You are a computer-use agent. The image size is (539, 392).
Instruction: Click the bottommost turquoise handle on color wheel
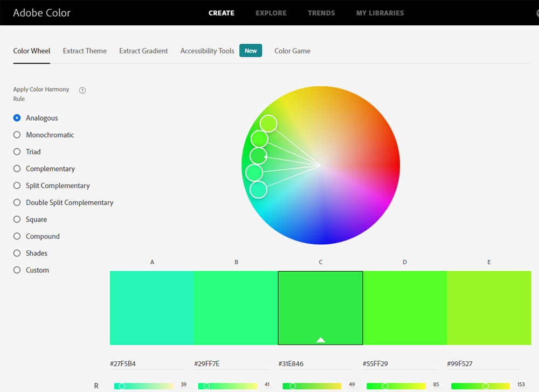click(258, 190)
